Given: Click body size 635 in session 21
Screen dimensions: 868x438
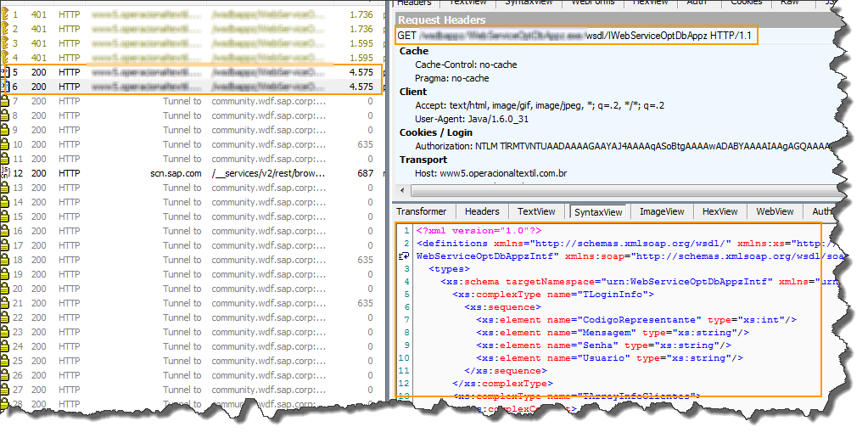Looking at the screenshot, I should (366, 302).
